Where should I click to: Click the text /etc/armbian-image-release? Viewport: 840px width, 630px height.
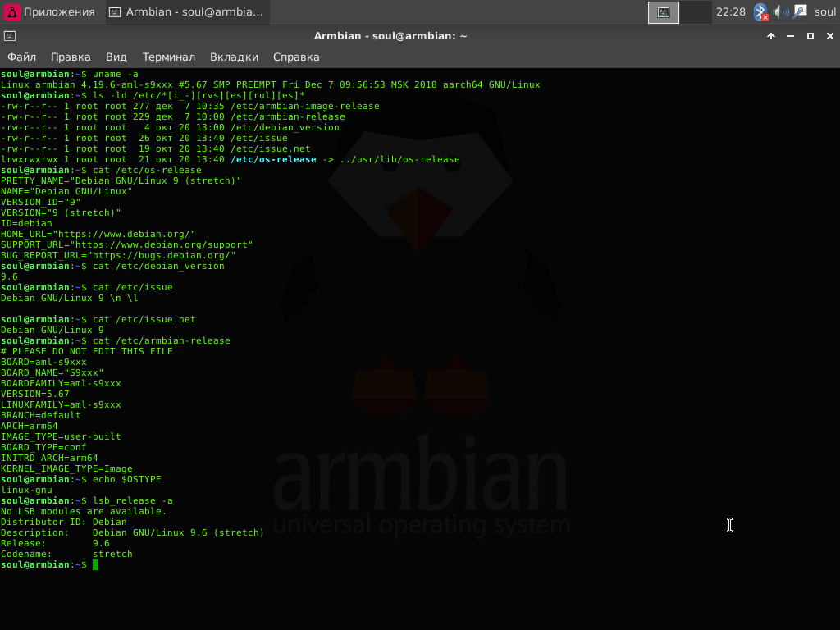coord(305,106)
